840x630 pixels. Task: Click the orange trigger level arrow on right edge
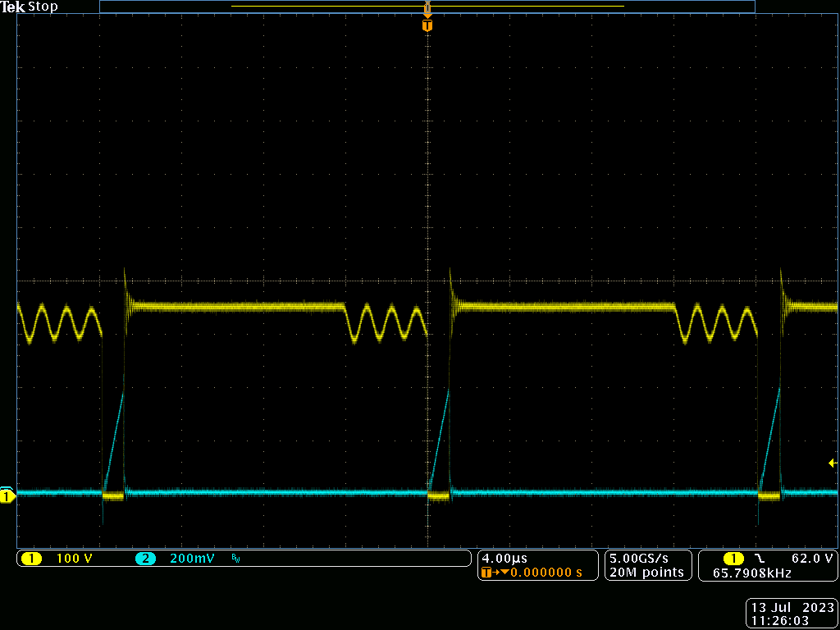(833, 462)
